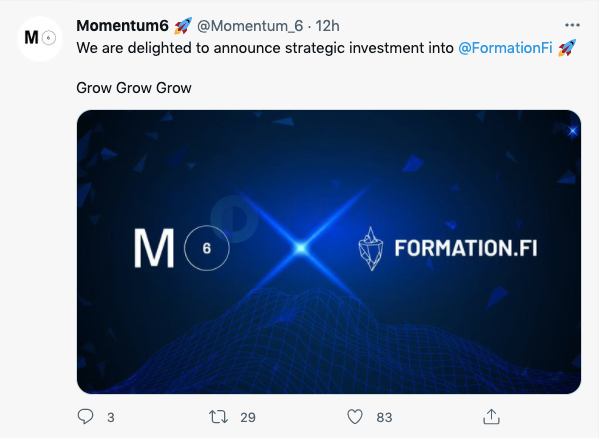
Task: Click the Momentum6 display name
Action: pos(122,26)
